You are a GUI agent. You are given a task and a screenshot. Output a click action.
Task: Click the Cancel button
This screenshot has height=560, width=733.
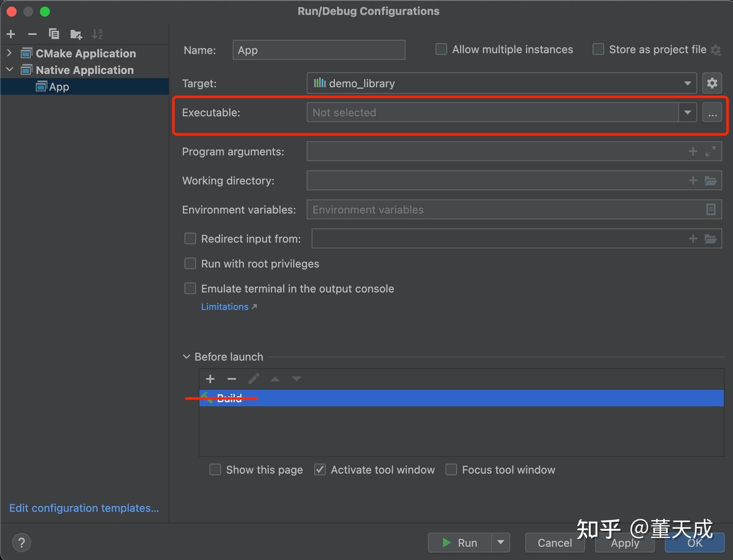click(x=555, y=543)
